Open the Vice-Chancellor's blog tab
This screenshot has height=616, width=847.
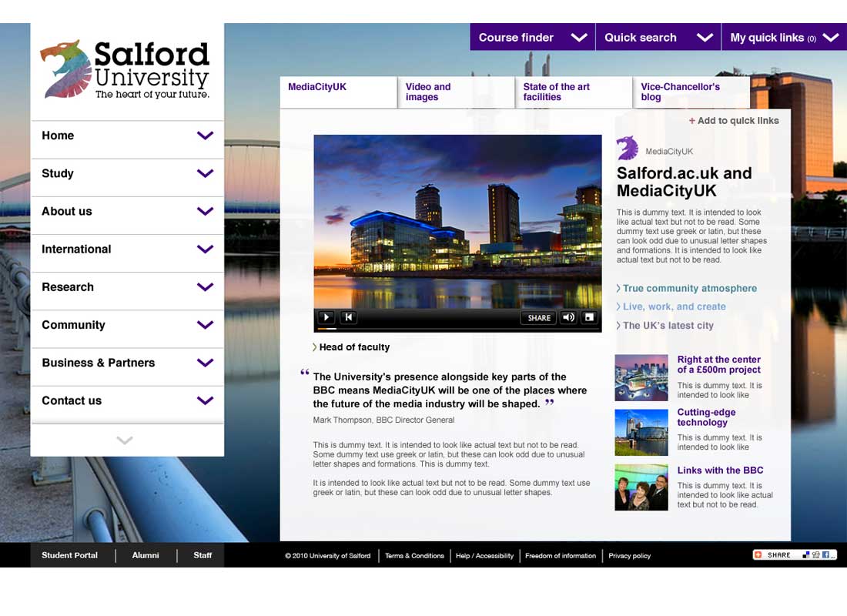click(x=691, y=92)
